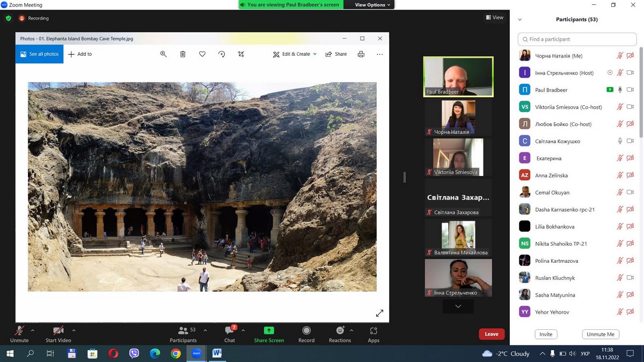Open See all photos
644x362 pixels.
(x=39, y=54)
